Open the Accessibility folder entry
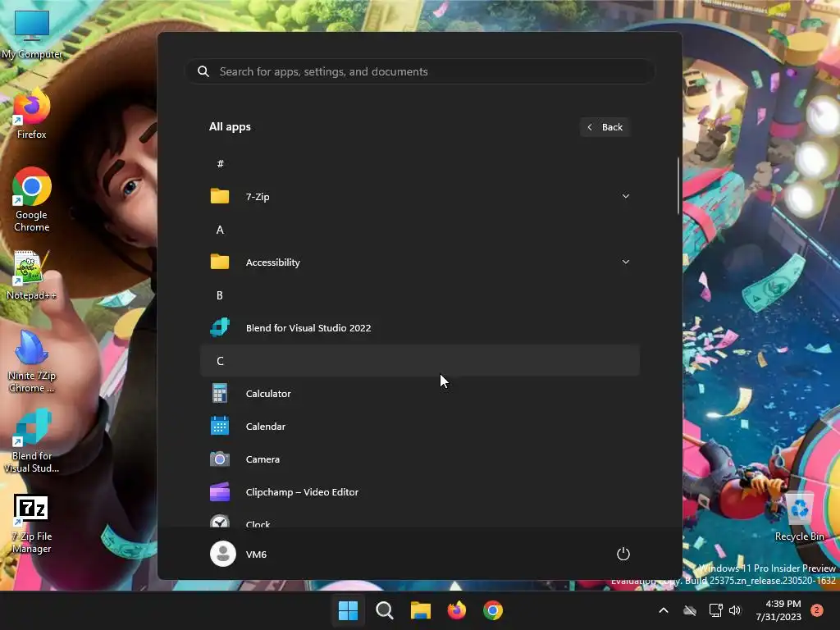 click(419, 262)
